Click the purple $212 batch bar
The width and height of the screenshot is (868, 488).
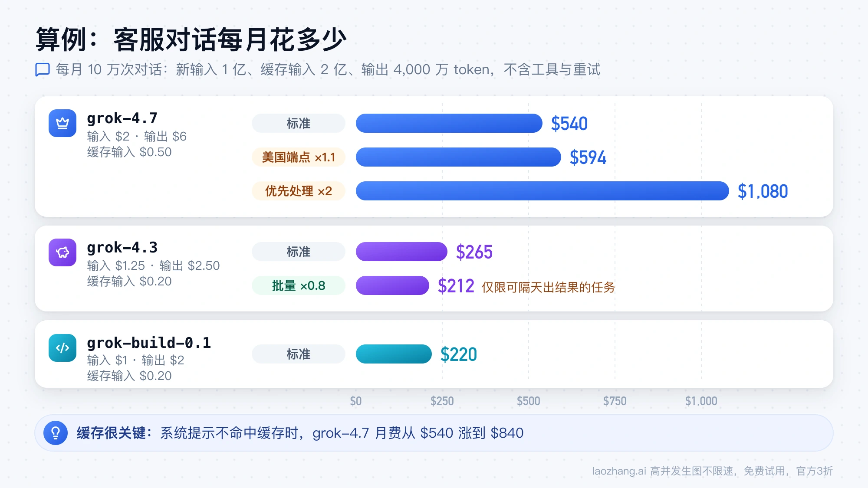[392, 285]
